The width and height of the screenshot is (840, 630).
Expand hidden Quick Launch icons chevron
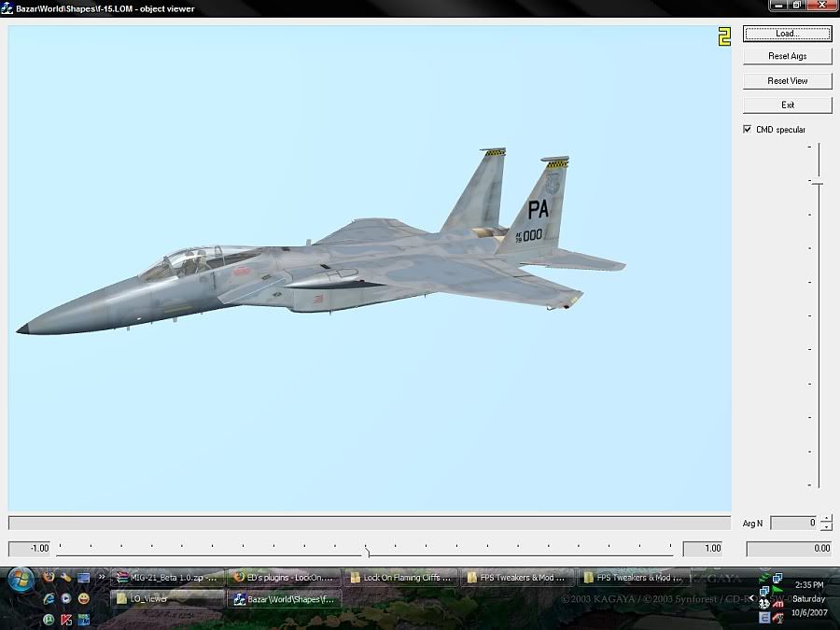pos(101,578)
